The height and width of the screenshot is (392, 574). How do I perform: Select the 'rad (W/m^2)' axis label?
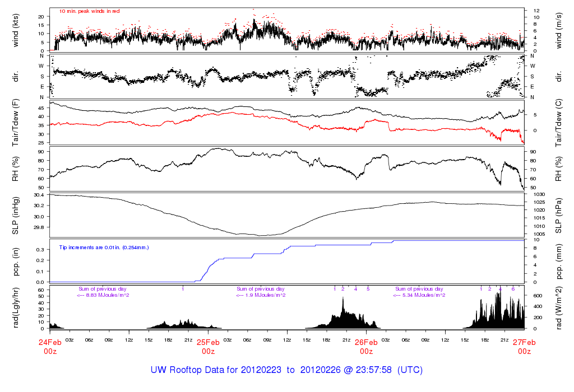558,307
